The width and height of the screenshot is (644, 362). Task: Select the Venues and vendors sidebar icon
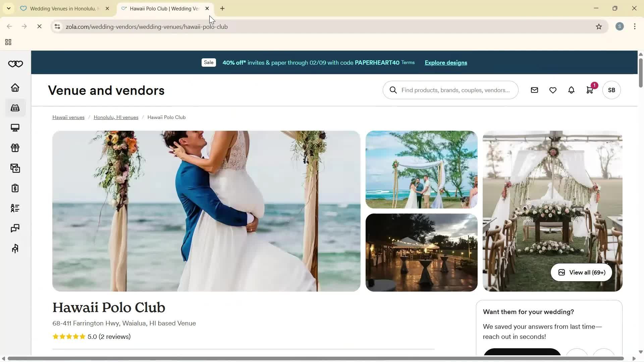15,108
